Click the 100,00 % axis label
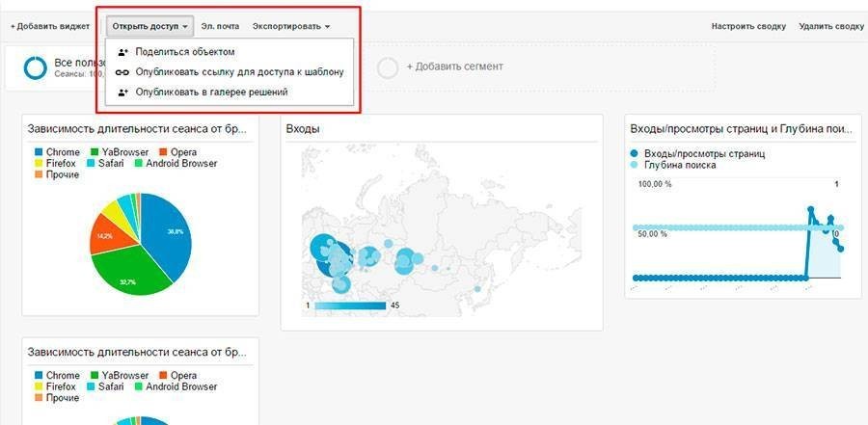 click(655, 184)
